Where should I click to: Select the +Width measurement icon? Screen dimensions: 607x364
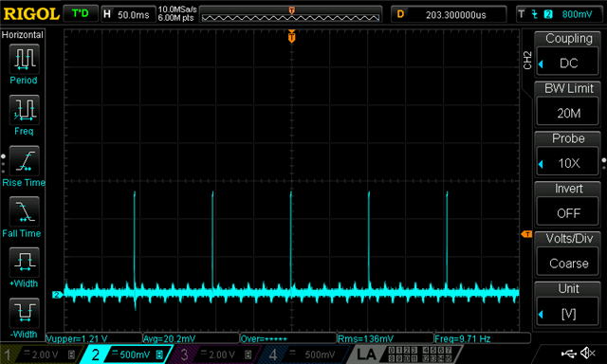point(24,263)
